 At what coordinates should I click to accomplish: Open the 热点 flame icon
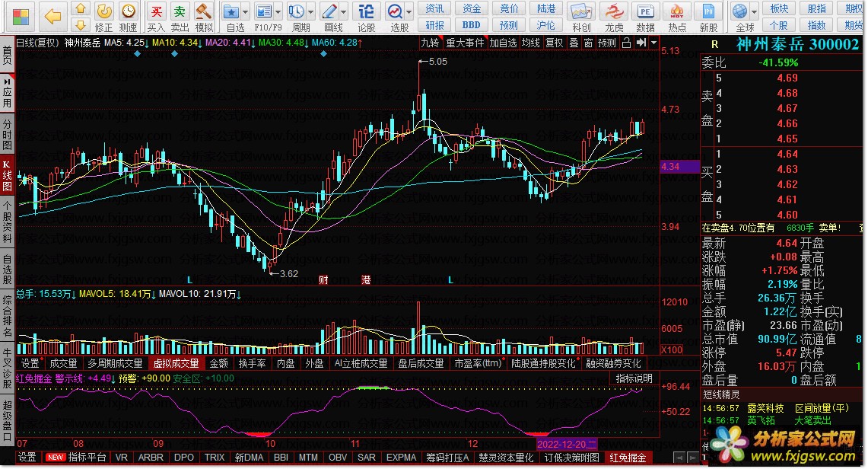(x=676, y=11)
